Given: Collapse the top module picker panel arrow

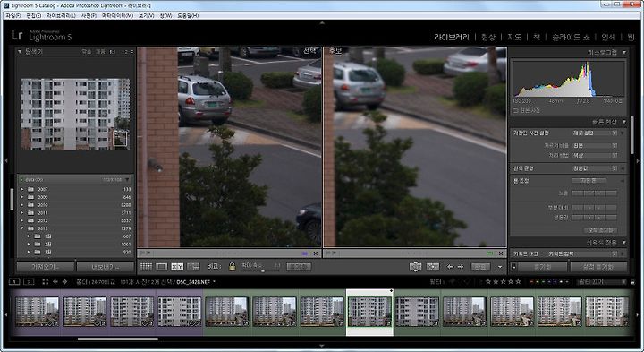Looking at the screenshot, I should [322, 23].
